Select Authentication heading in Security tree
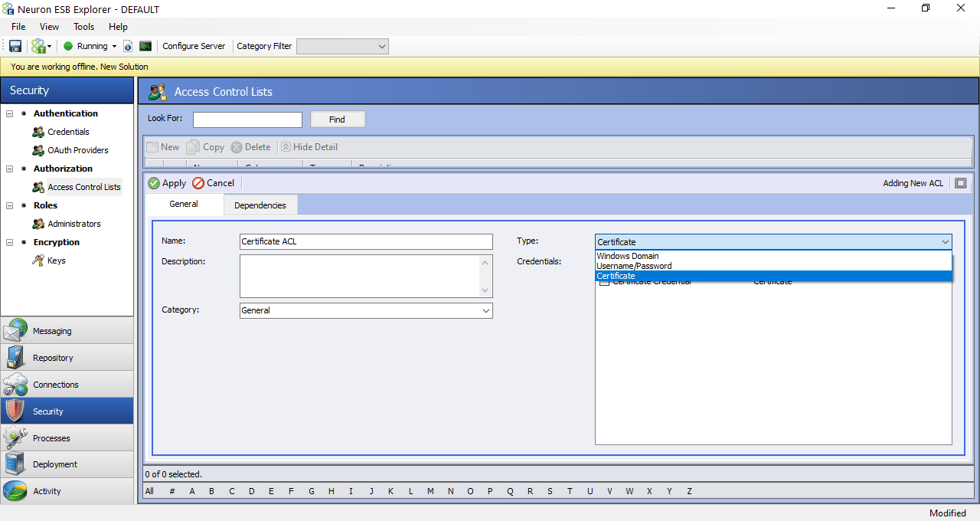The height and width of the screenshot is (521, 980). point(66,113)
